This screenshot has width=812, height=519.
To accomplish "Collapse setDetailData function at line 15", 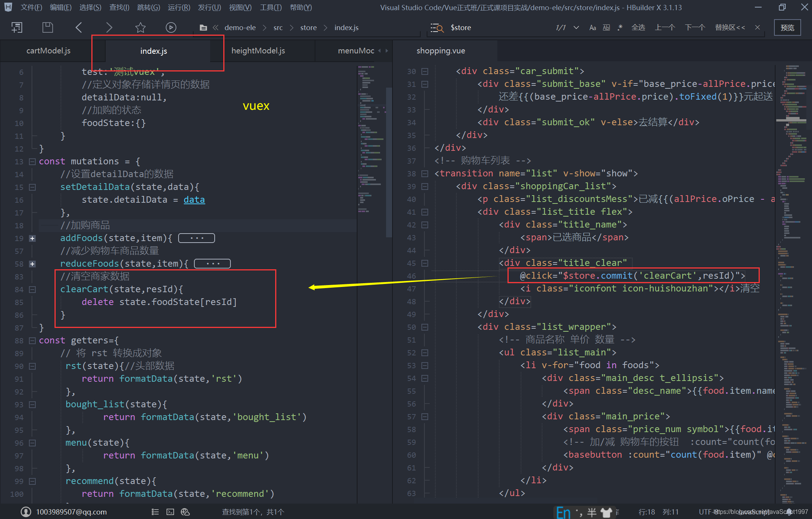I will point(32,187).
